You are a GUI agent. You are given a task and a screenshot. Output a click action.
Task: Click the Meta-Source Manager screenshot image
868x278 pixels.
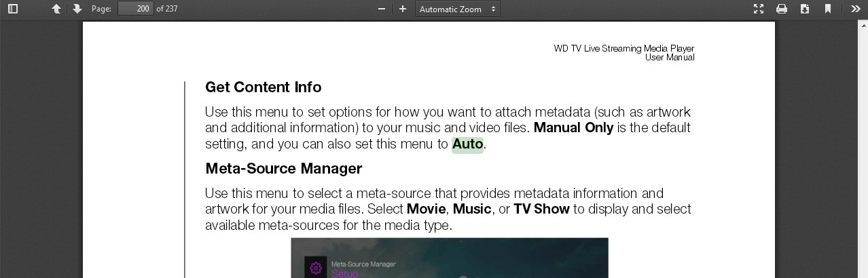(450, 258)
